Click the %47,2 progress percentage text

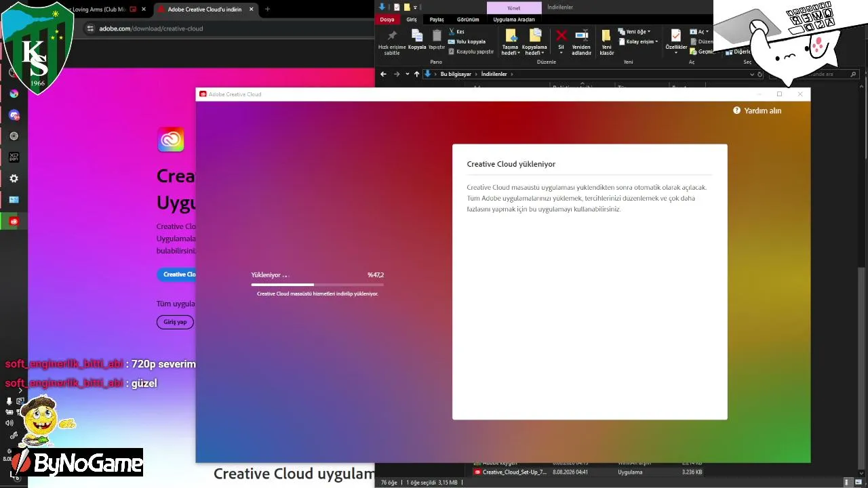pyautogui.click(x=376, y=275)
